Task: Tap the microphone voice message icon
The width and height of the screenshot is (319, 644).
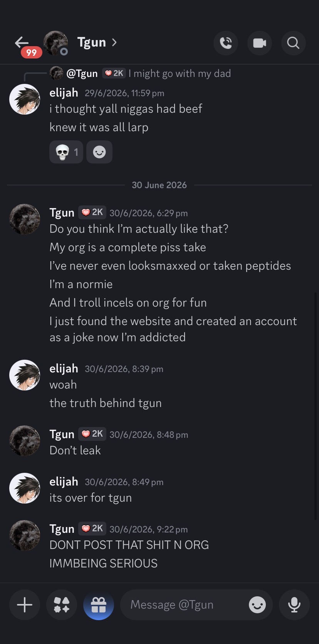Action: coord(294,605)
